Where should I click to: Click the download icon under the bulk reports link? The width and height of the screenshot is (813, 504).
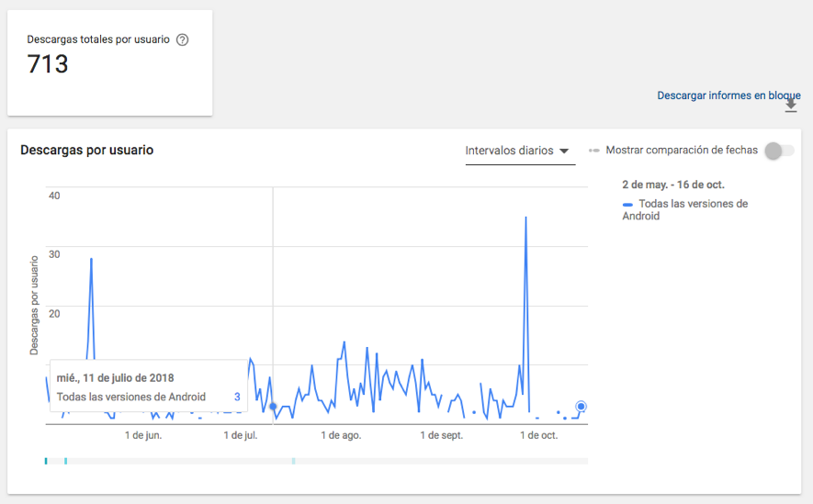tap(791, 106)
